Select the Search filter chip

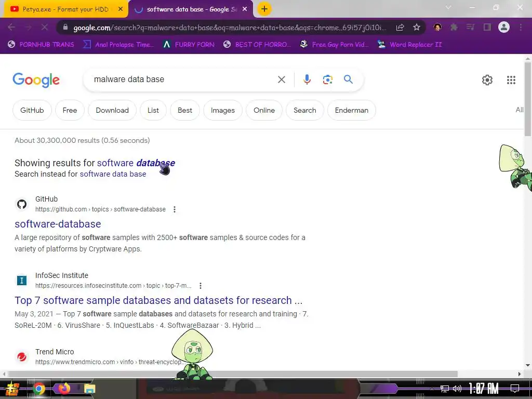tap(304, 110)
